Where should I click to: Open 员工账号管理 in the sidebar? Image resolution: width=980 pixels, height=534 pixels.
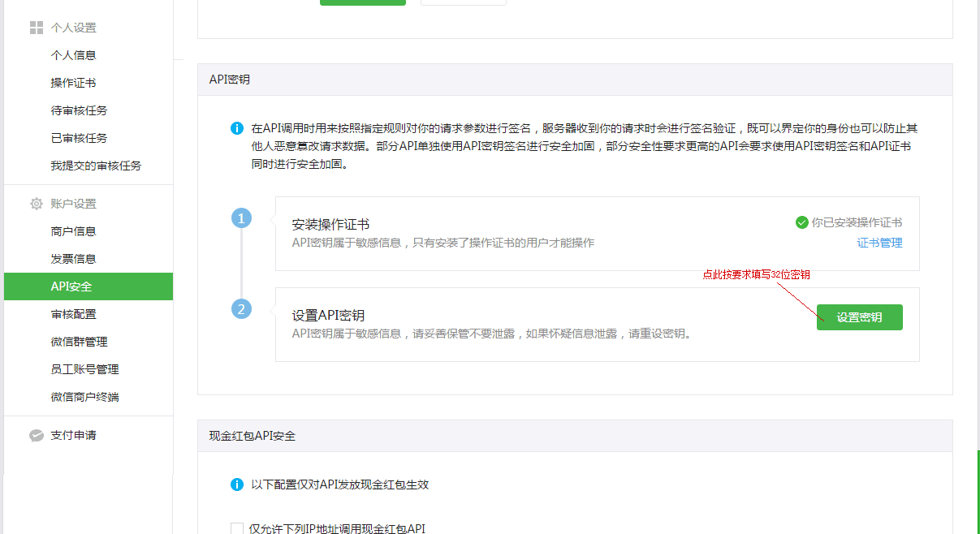(84, 369)
